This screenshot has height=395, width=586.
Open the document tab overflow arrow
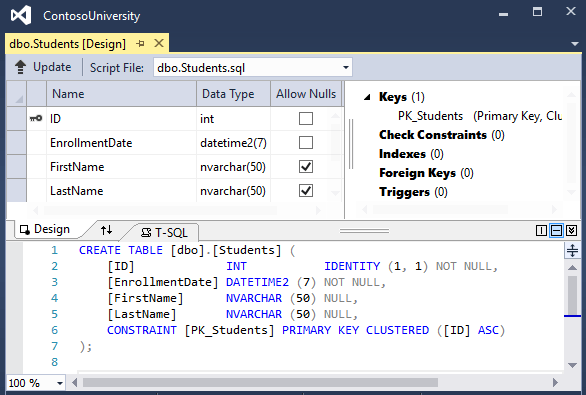click(575, 44)
